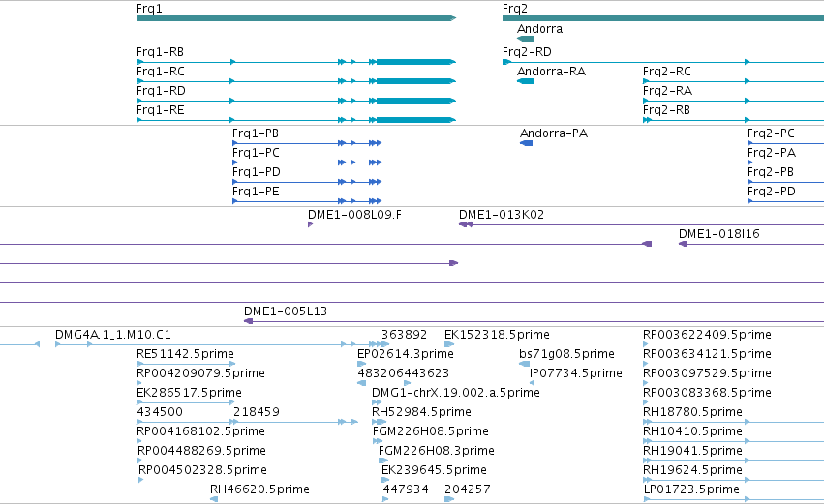Select the RP003622409.5prime label
824x504 pixels.
[x=708, y=335]
